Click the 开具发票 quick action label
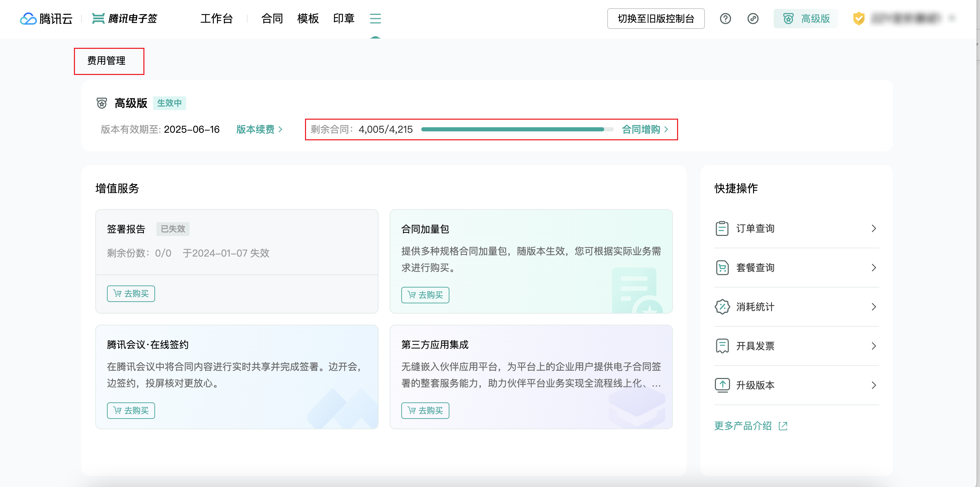 [x=755, y=346]
